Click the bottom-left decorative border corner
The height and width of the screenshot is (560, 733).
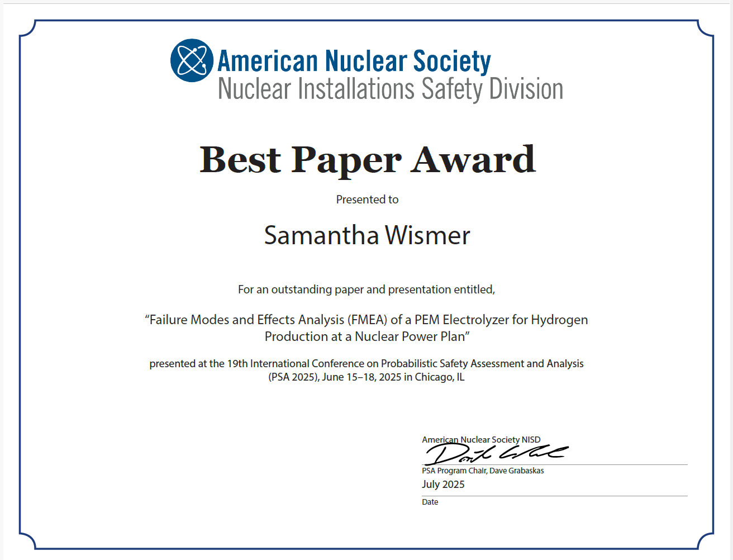(x=28, y=540)
